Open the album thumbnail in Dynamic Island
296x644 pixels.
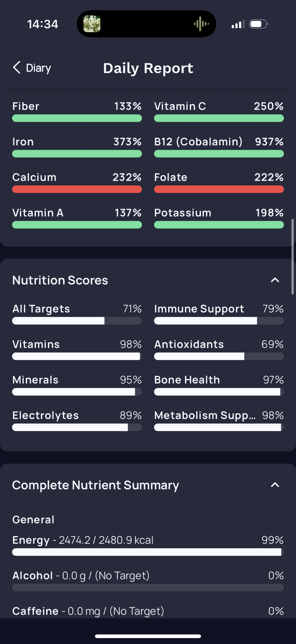pyautogui.click(x=92, y=24)
